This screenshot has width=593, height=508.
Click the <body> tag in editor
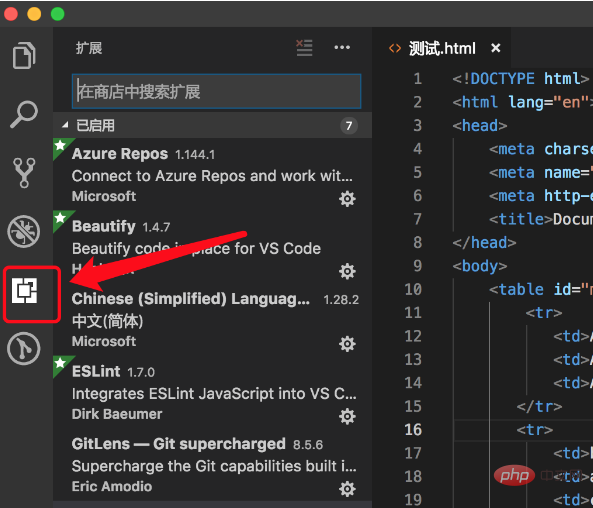pos(480,266)
